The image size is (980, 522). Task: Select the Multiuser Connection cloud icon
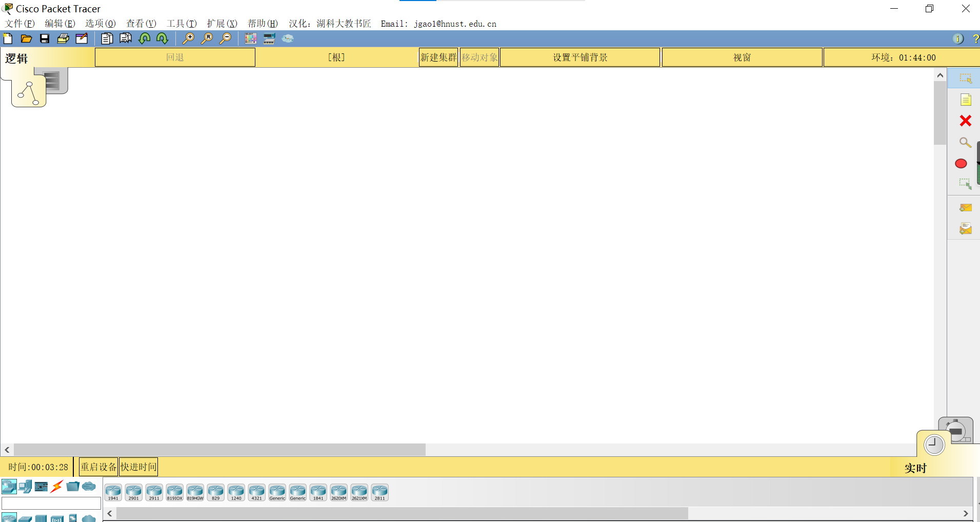point(89,486)
